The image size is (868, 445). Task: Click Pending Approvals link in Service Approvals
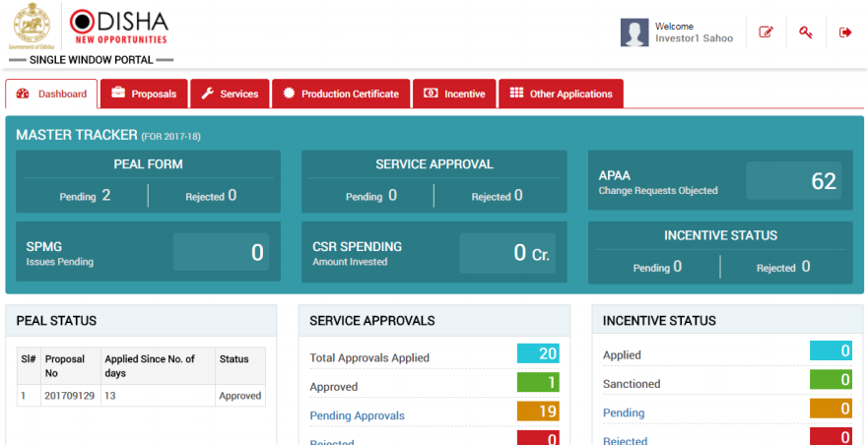pos(357,415)
